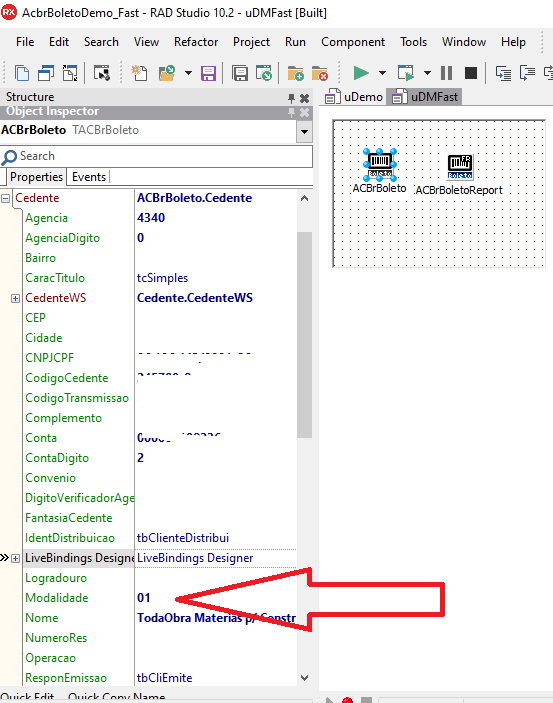This screenshot has width=553, height=703.
Task: Click the search magnifier icon in Object Inspector
Action: (9, 157)
